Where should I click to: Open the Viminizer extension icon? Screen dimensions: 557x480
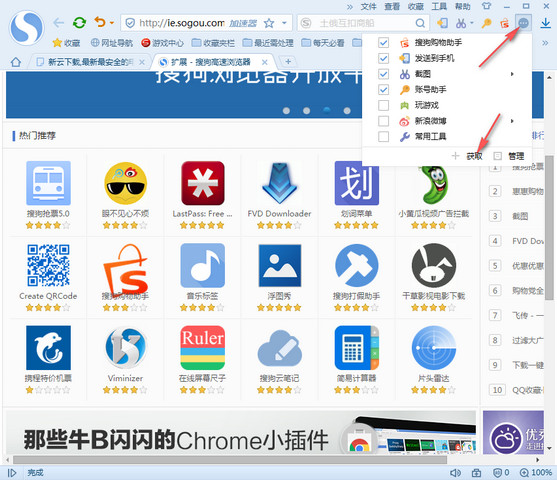[x=125, y=347]
